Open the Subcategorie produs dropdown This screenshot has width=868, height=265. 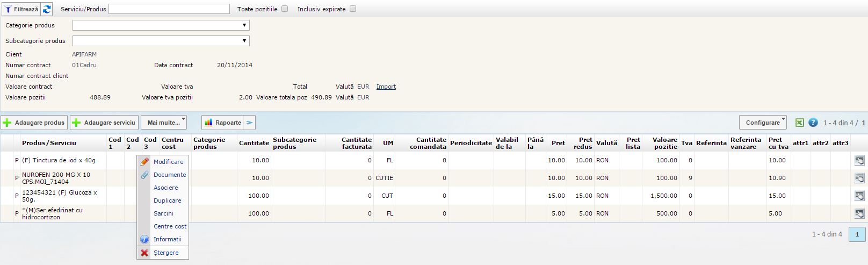point(161,41)
